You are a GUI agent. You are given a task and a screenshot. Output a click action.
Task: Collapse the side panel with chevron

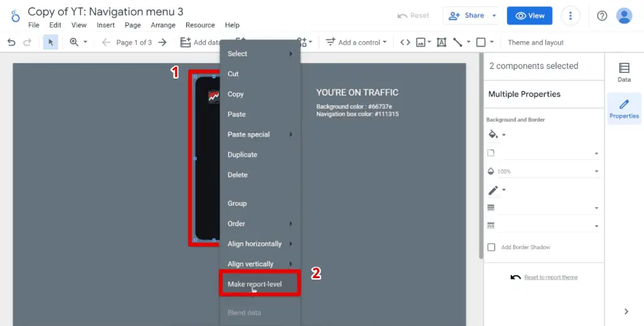coord(626,311)
